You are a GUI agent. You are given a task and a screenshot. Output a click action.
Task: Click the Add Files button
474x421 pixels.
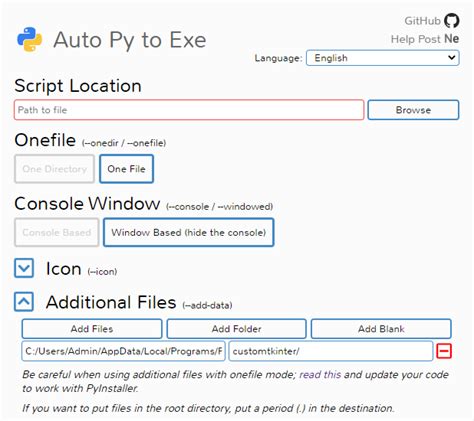click(x=92, y=329)
